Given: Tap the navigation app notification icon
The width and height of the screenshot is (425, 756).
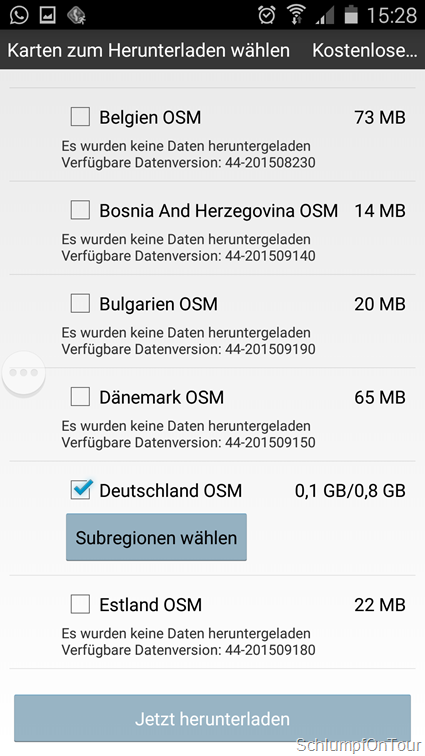Looking at the screenshot, I should click(x=77, y=15).
